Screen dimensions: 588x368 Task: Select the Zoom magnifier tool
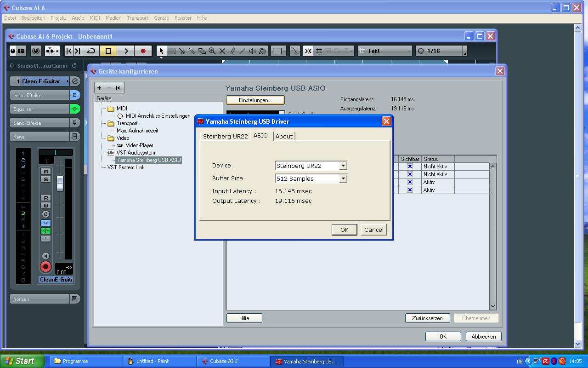coord(212,51)
